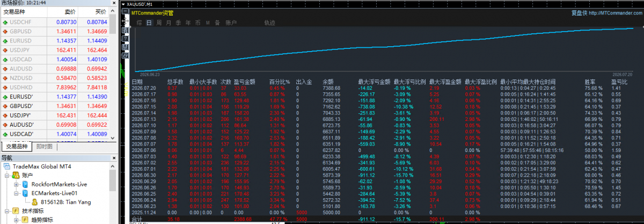Switch to the 即时图 tab
This screenshot has width=644, height=224.
click(44, 146)
